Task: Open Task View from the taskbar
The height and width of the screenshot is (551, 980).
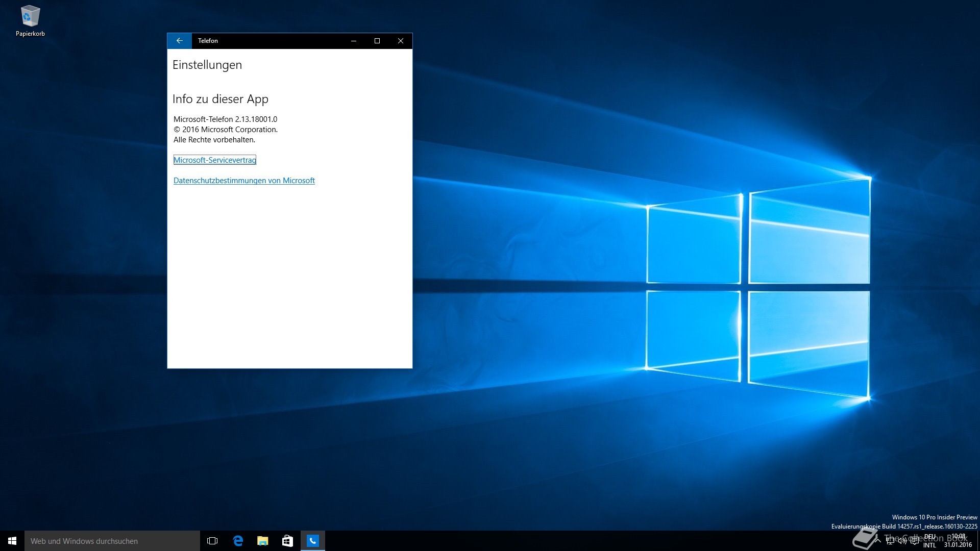Action: pyautogui.click(x=212, y=541)
